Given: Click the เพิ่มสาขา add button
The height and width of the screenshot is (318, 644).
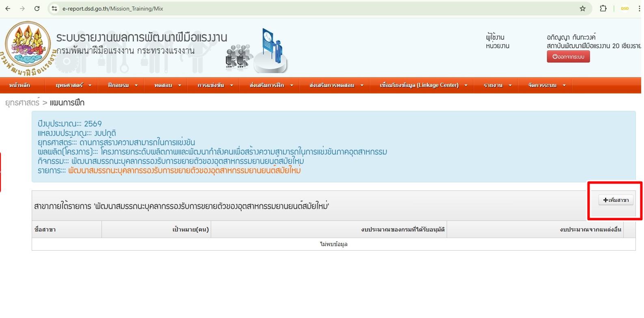Looking at the screenshot, I should [616, 200].
